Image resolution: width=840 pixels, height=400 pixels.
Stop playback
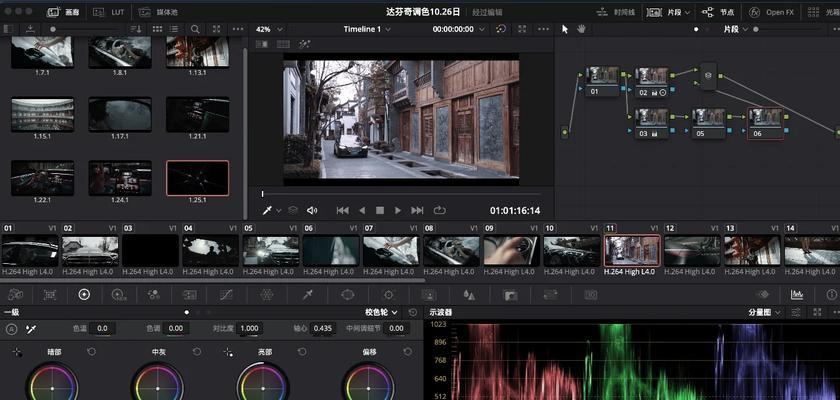pyautogui.click(x=380, y=210)
